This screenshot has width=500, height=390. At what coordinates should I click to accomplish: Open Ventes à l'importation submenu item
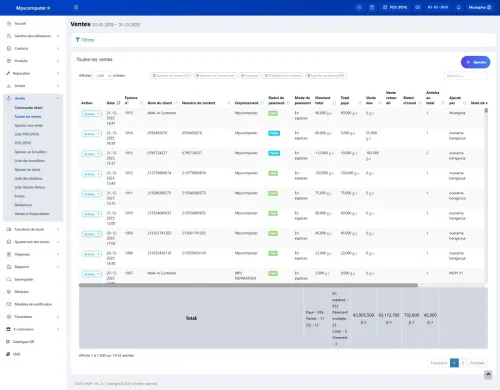point(32,214)
